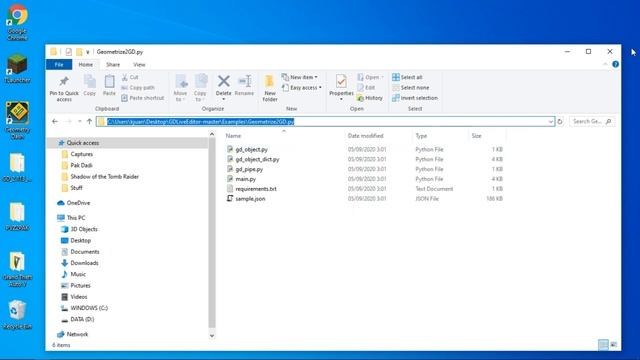Sort by Date modified column
The image size is (640, 360).
click(365, 136)
